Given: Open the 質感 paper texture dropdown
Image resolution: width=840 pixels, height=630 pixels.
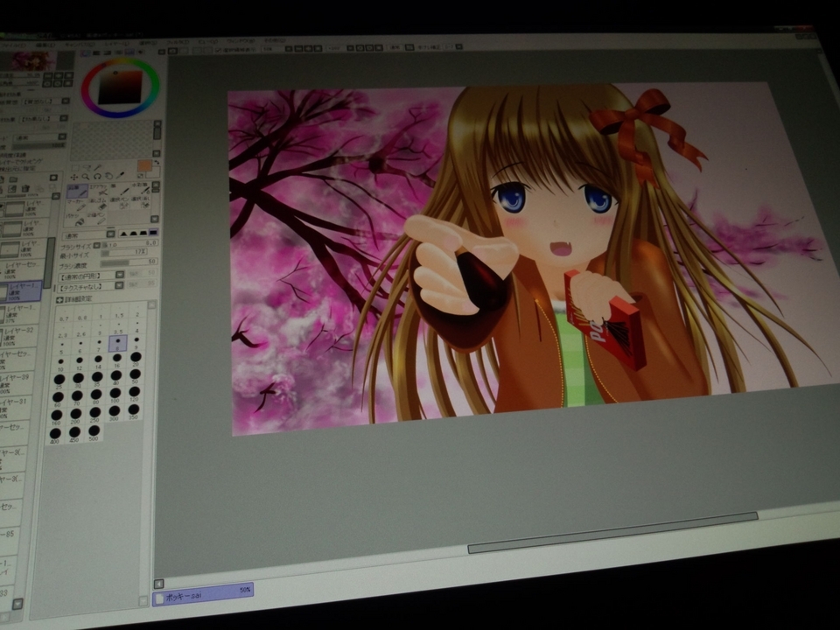Looking at the screenshot, I should (x=66, y=101).
